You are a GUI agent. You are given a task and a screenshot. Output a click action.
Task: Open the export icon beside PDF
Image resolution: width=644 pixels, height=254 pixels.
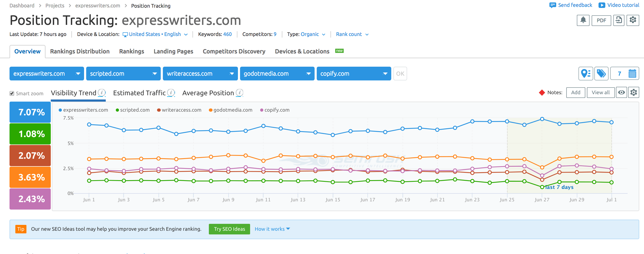(619, 20)
